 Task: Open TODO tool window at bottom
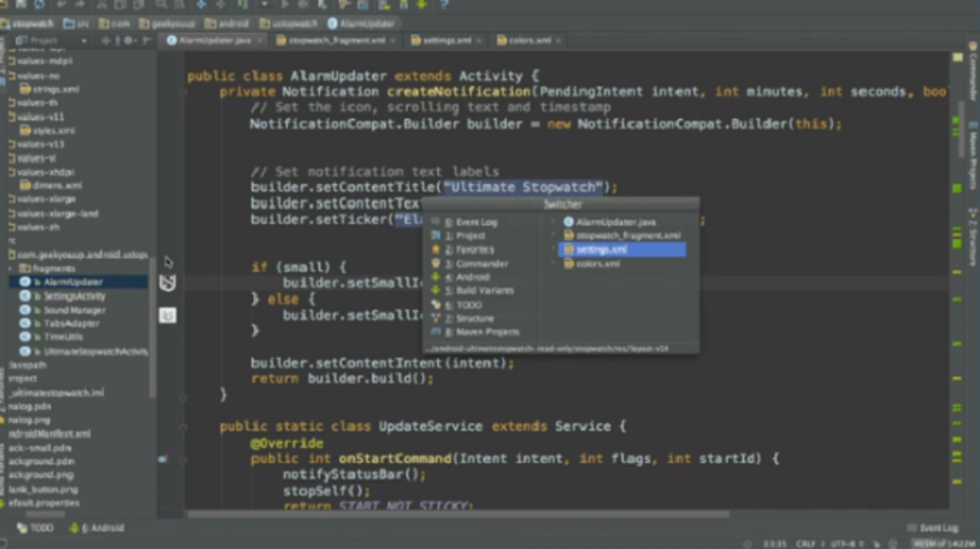click(x=36, y=528)
